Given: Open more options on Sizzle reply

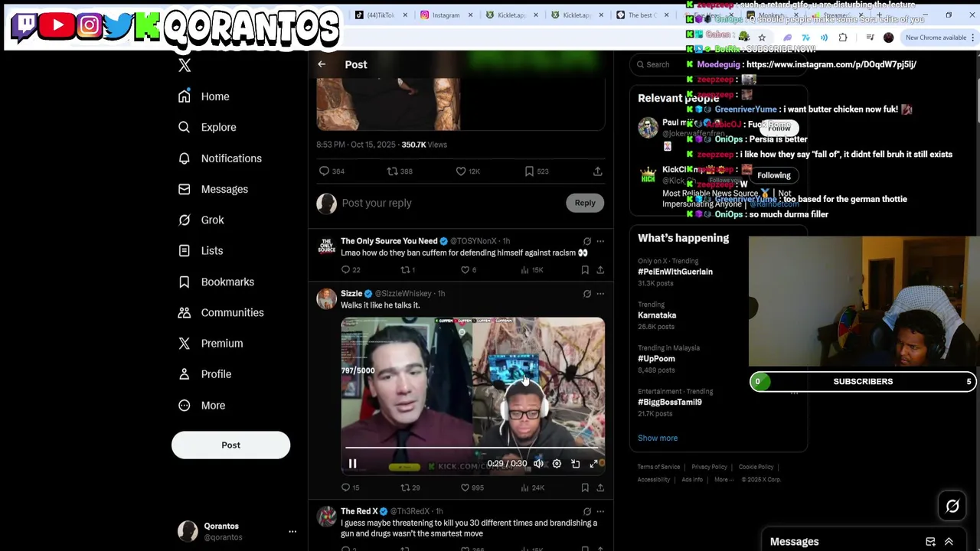Looking at the screenshot, I should [600, 293].
